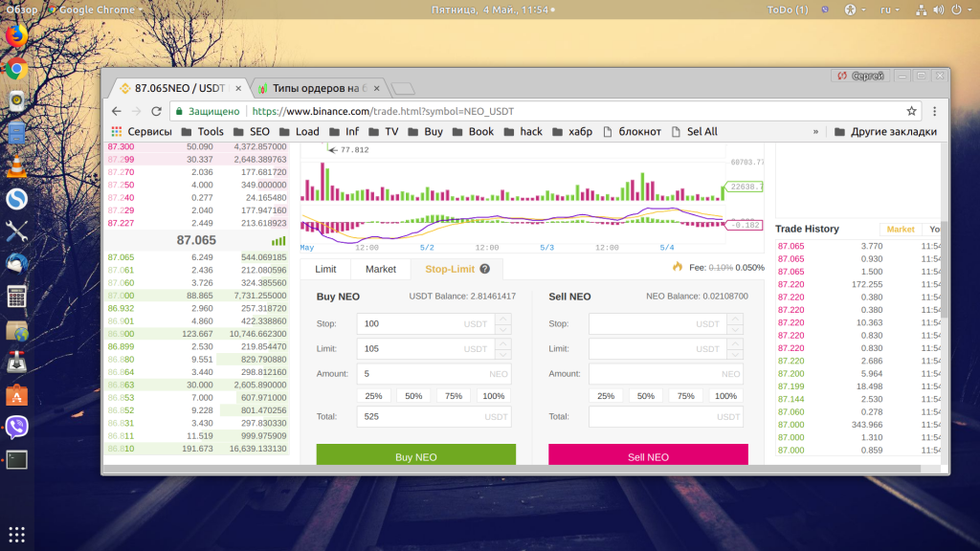The height and width of the screenshot is (551, 980).
Task: Open Google Chrome app menu
Action: point(97,10)
